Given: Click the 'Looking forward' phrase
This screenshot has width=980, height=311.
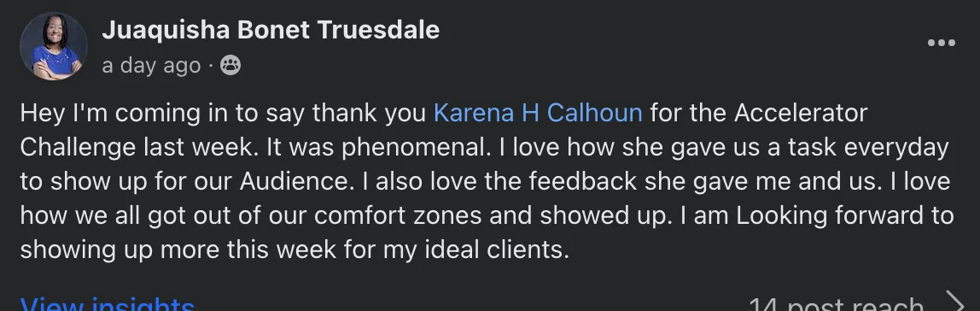Looking at the screenshot, I should pos(843,215).
